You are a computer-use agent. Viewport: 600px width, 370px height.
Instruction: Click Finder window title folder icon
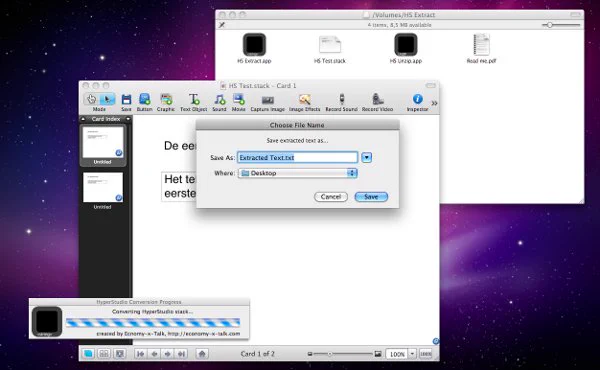pyautogui.click(x=366, y=15)
